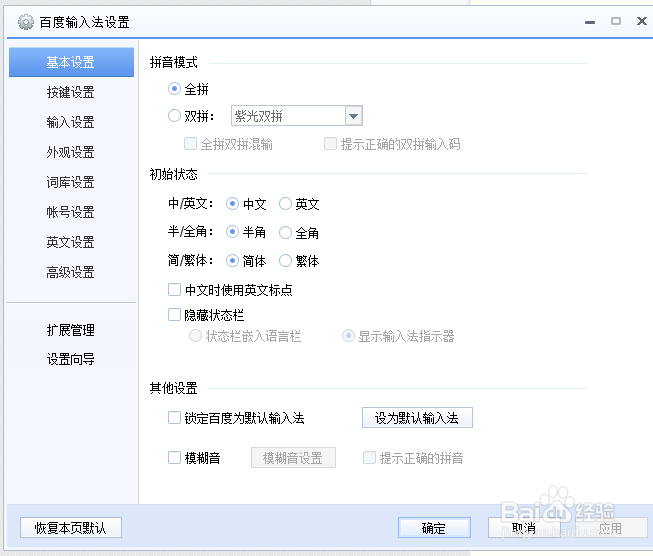Click the 百度输入法设置 title text
The height and width of the screenshot is (556, 653).
point(85,22)
